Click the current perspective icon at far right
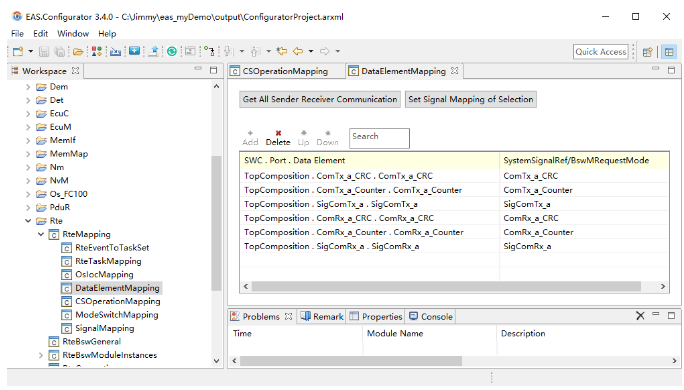 669,52
